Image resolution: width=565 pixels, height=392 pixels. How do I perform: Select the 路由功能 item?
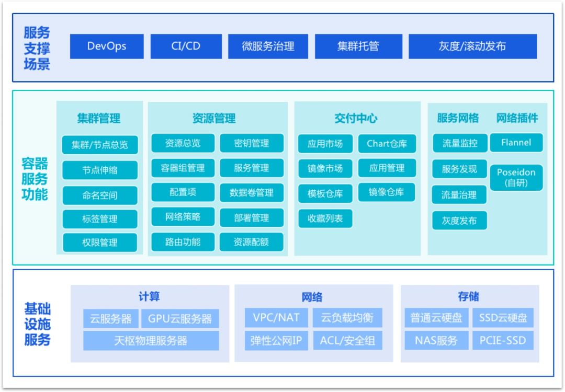(x=183, y=242)
